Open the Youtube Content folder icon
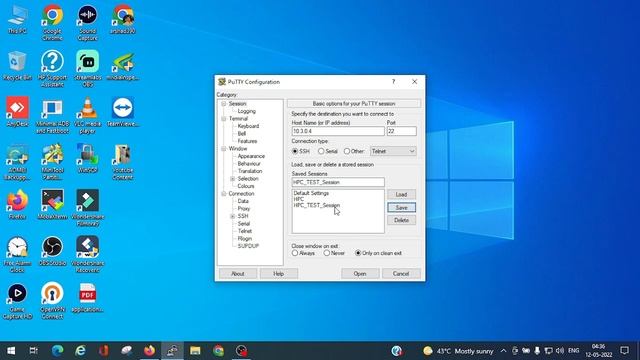The width and height of the screenshot is (640, 360). tap(123, 162)
